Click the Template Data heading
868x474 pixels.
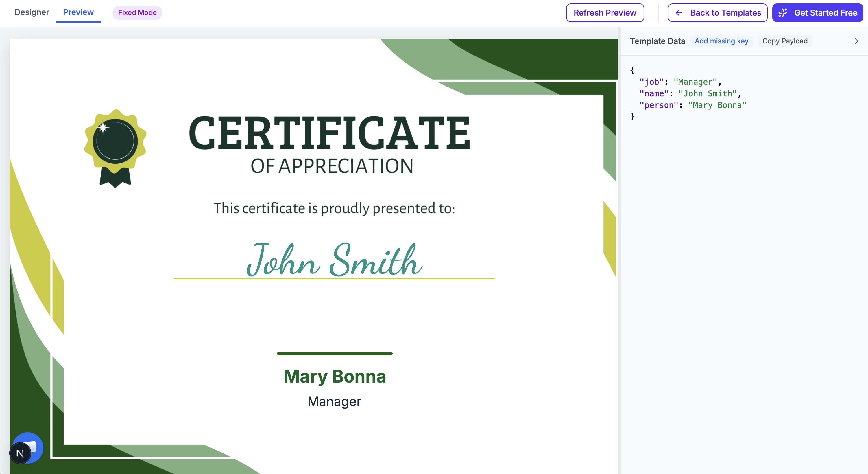click(658, 41)
